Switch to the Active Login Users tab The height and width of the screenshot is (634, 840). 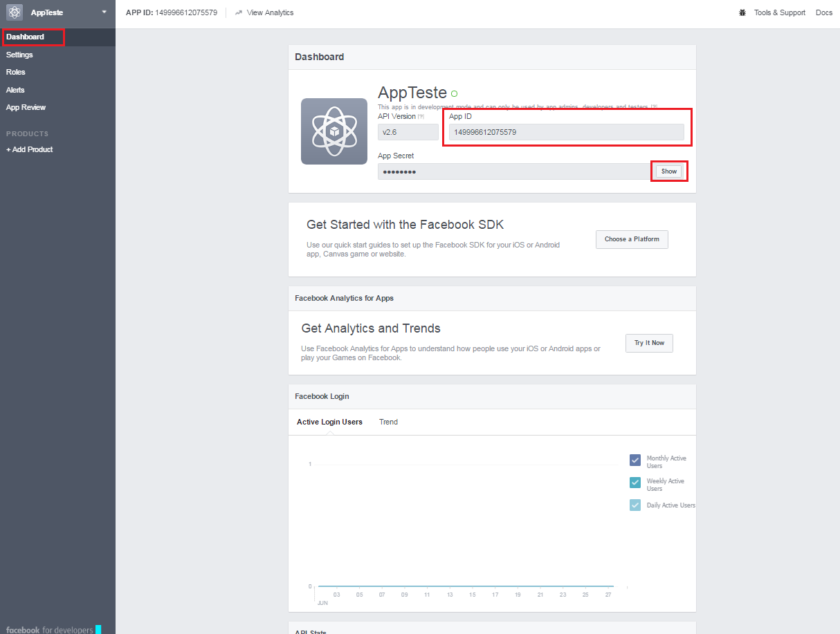(x=329, y=422)
